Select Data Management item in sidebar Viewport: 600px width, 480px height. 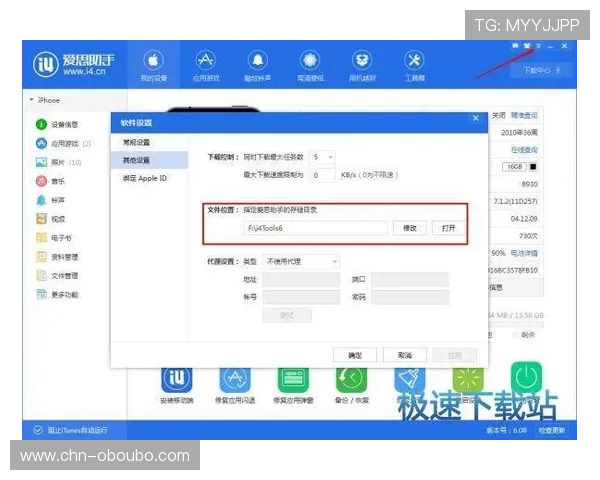(x=57, y=256)
